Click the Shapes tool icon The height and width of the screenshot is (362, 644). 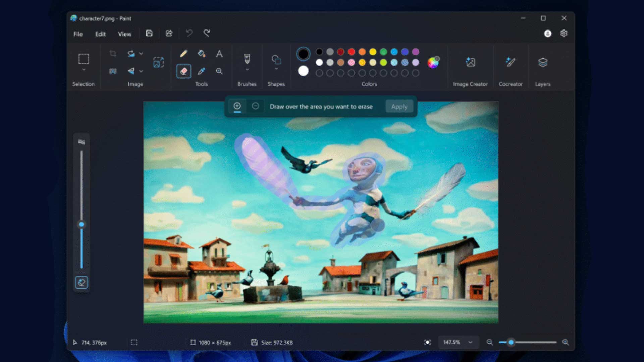276,59
